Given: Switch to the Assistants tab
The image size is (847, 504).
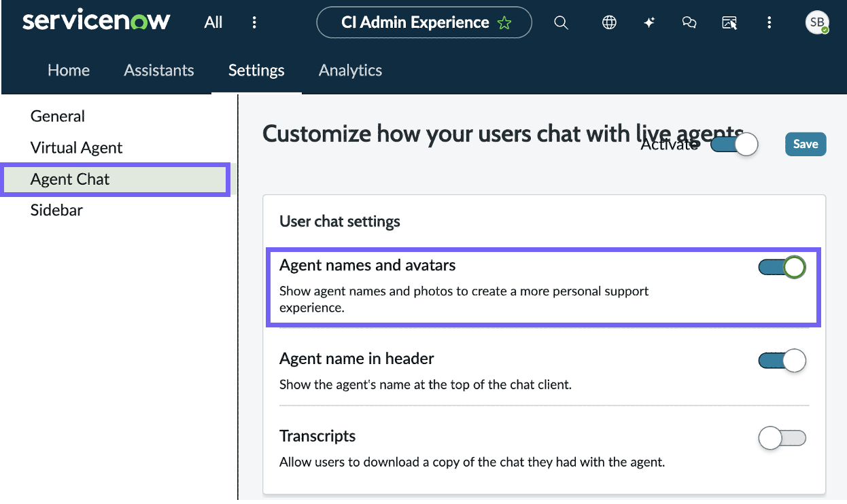Looking at the screenshot, I should [159, 70].
